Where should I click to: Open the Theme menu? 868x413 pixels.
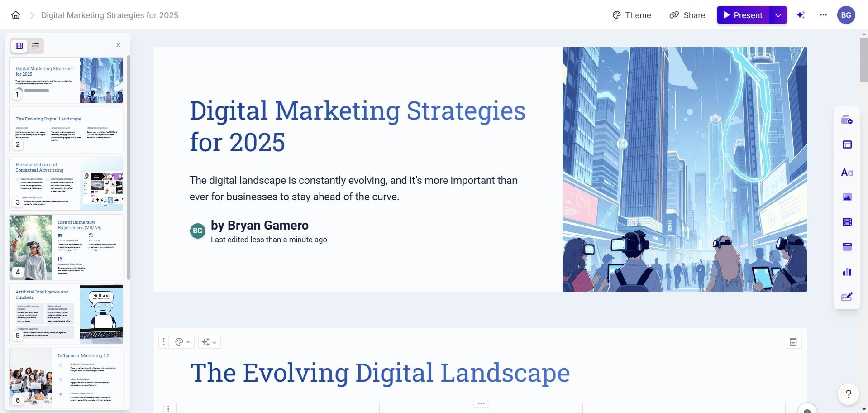pos(631,15)
